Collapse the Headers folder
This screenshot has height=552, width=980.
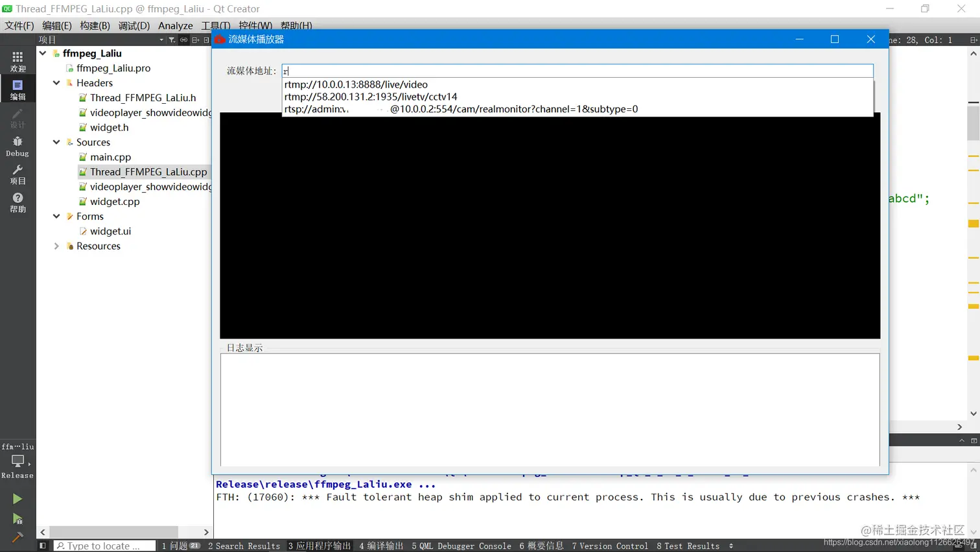click(x=56, y=83)
